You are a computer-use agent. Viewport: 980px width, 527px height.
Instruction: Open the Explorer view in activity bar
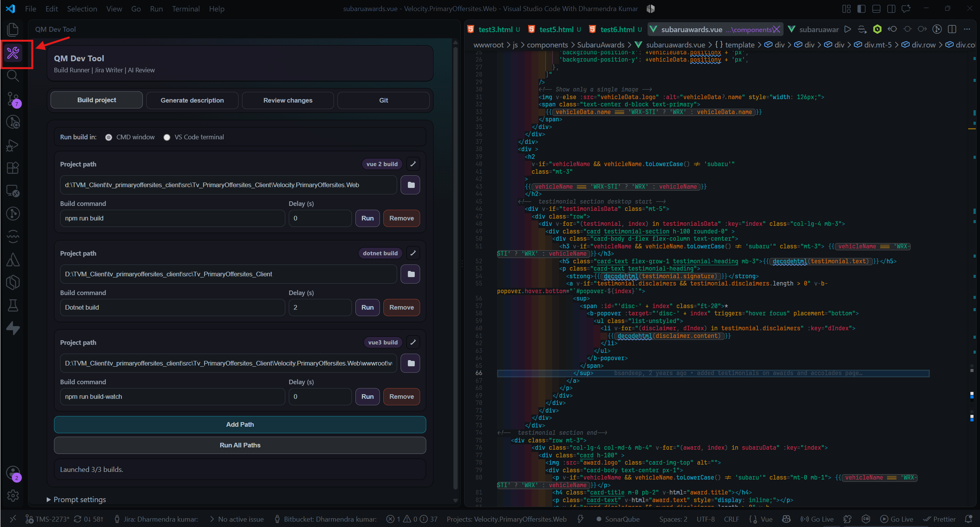point(13,29)
